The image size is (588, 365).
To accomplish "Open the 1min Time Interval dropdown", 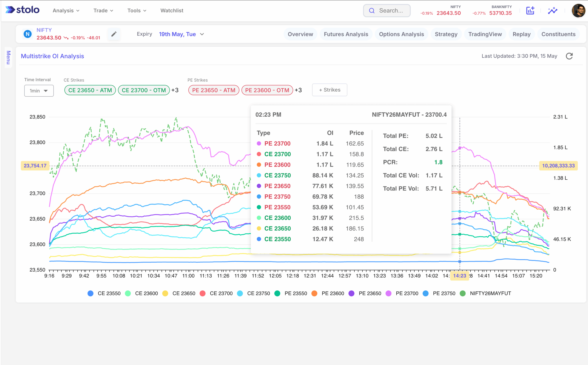I will point(39,91).
